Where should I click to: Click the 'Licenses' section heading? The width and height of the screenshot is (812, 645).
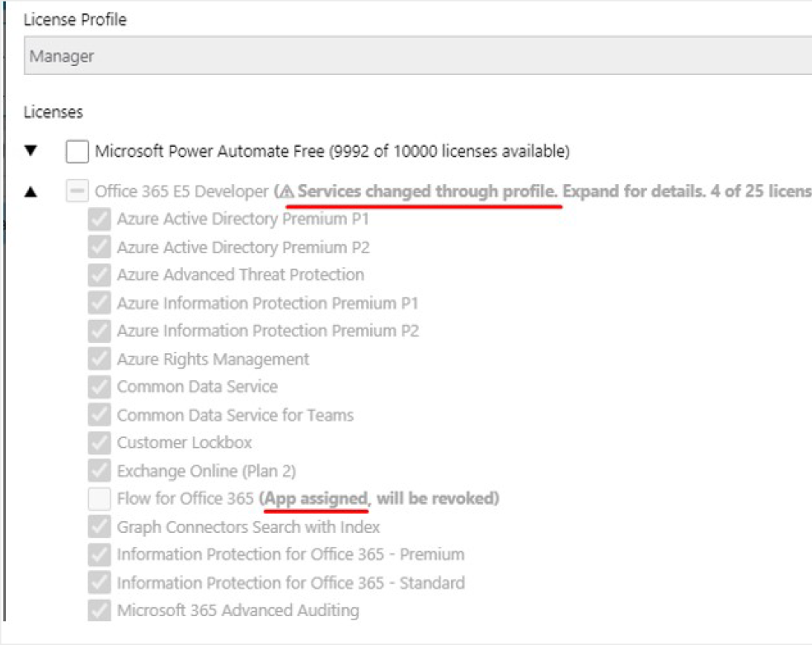(54, 112)
